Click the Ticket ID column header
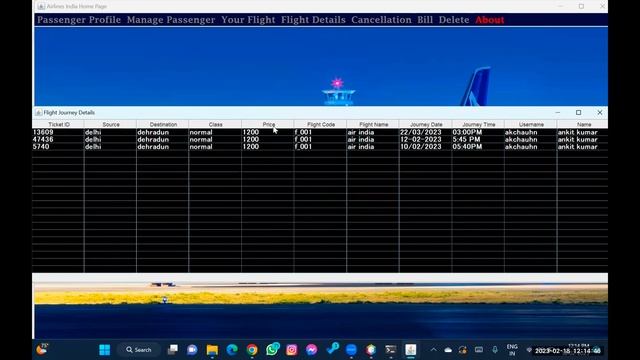640x360 pixels. tap(58, 124)
